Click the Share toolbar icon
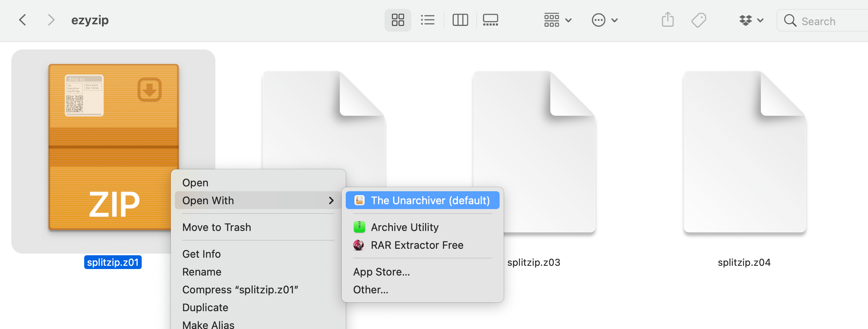Screen dimensions: 868x329 pos(668,19)
